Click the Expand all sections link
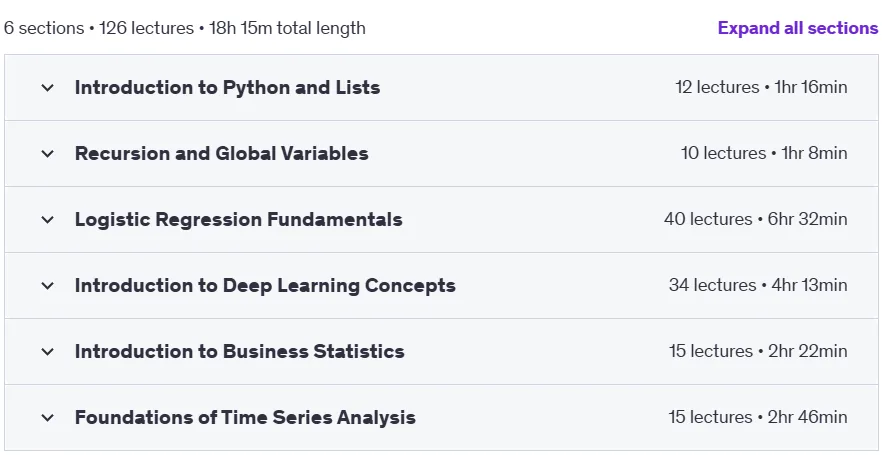The width and height of the screenshot is (882, 455). [x=798, y=28]
